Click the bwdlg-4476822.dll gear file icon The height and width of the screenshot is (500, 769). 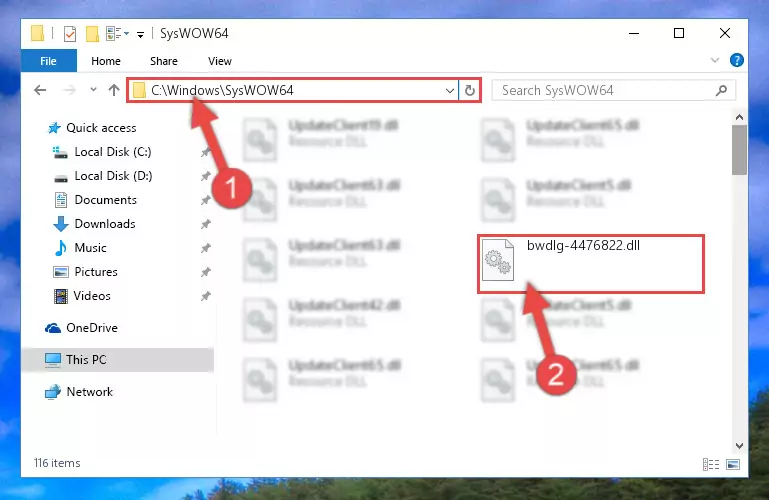point(498,260)
